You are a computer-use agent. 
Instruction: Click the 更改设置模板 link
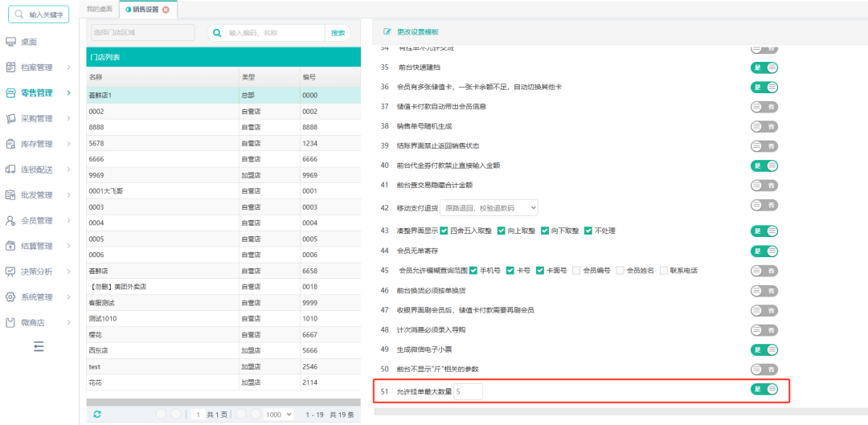(x=418, y=32)
